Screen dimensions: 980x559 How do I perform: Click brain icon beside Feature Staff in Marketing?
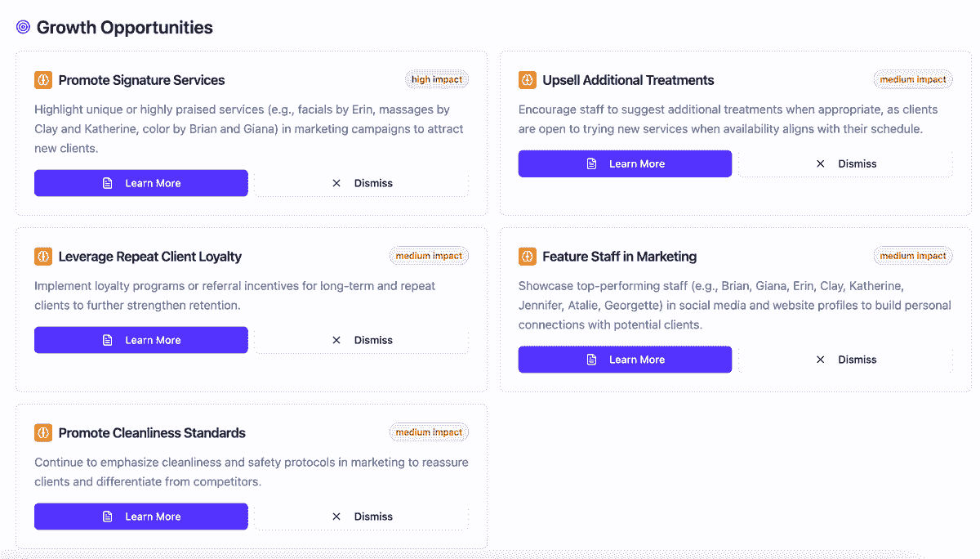pyautogui.click(x=528, y=257)
